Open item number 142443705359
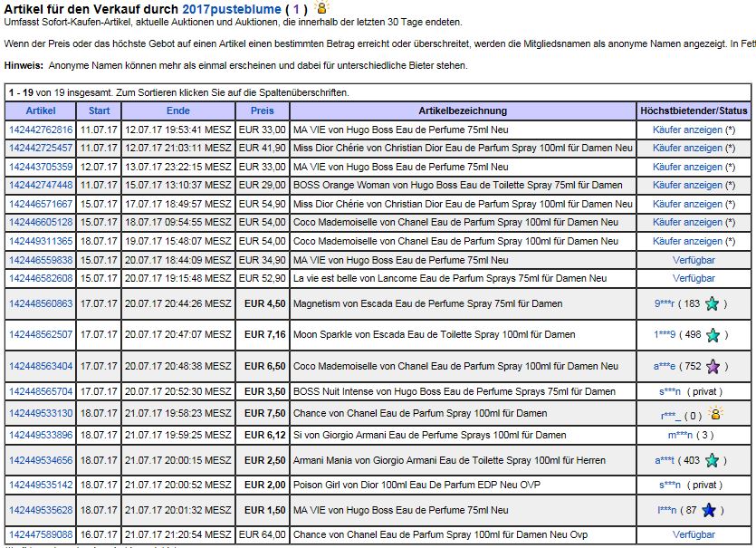 [41, 167]
